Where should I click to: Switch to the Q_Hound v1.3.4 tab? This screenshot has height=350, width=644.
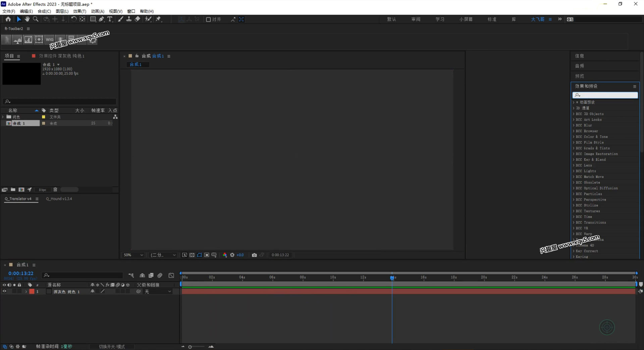tap(59, 199)
